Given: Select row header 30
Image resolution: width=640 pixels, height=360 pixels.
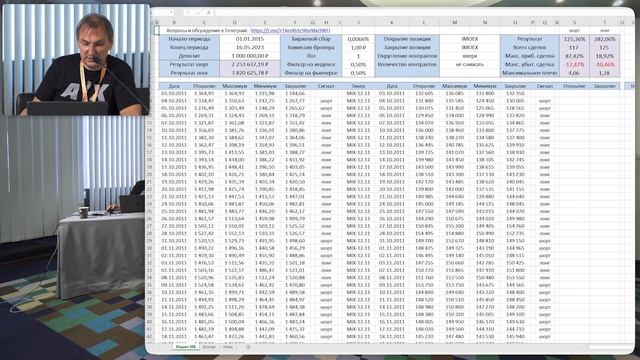Looking at the screenshot, I should (150, 248).
